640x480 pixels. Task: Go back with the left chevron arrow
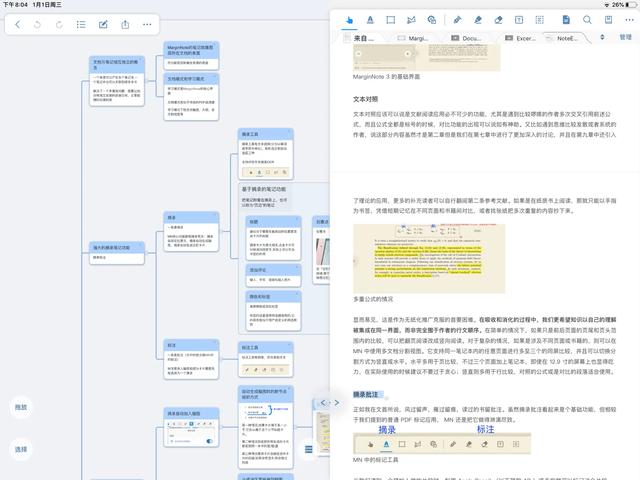[18, 24]
